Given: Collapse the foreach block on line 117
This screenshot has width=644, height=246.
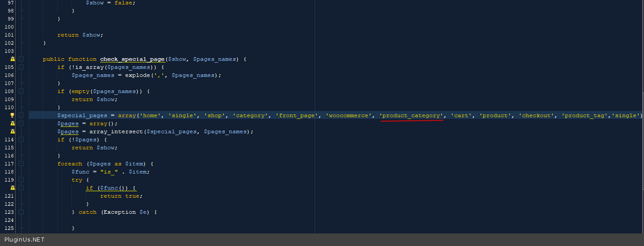Looking at the screenshot, I should point(21,164).
